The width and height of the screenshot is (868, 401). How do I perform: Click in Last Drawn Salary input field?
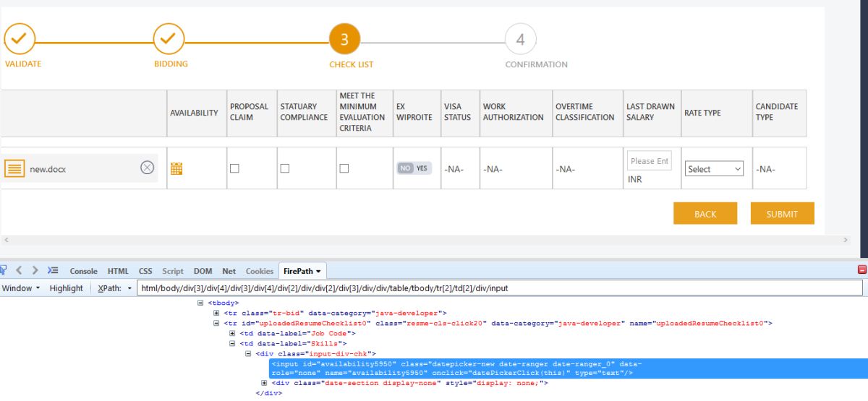[x=650, y=161]
